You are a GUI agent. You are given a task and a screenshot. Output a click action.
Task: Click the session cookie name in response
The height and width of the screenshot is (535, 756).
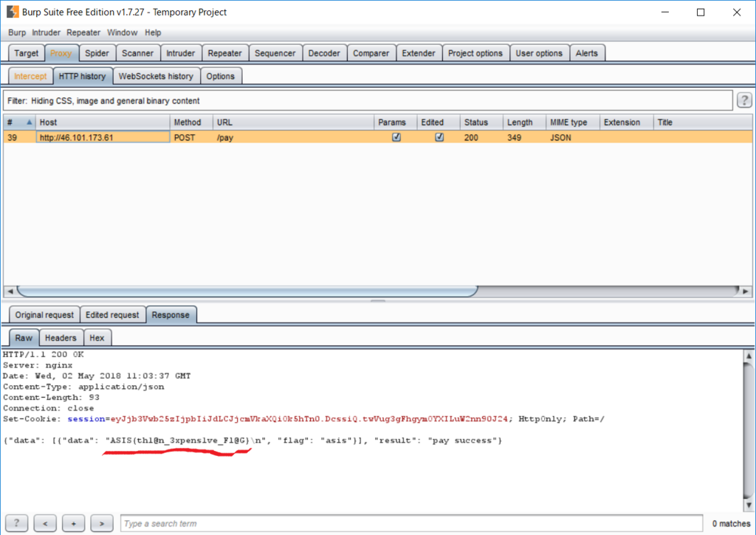point(86,419)
